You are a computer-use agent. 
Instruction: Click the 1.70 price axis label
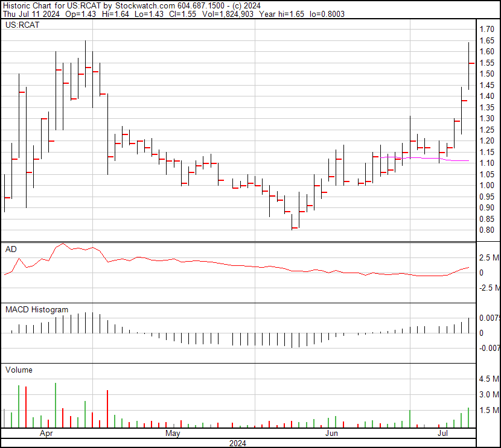(487, 29)
